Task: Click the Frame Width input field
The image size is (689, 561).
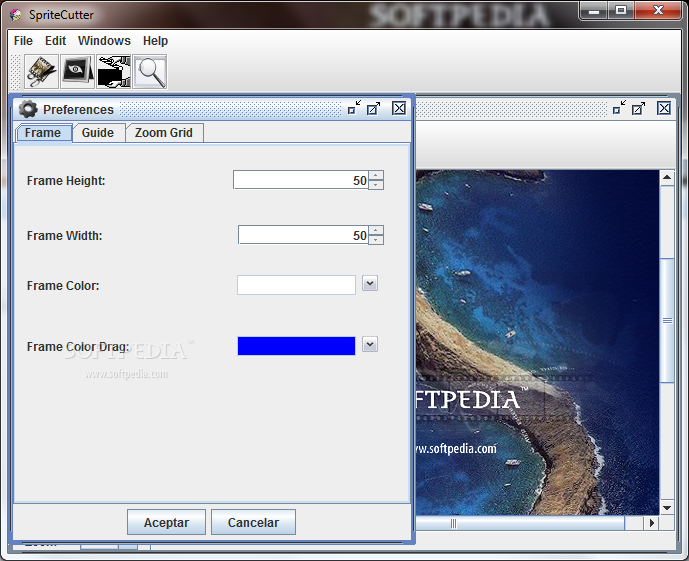Action: (303, 235)
